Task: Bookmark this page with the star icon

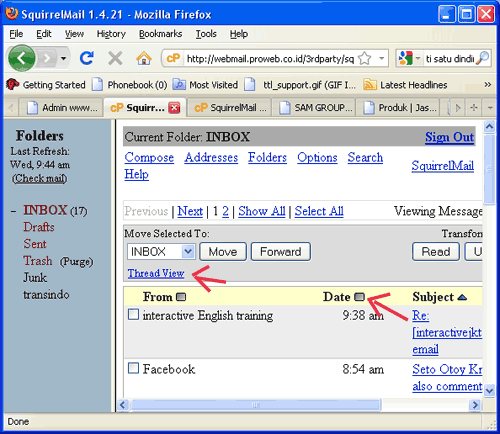Action: tap(365, 59)
